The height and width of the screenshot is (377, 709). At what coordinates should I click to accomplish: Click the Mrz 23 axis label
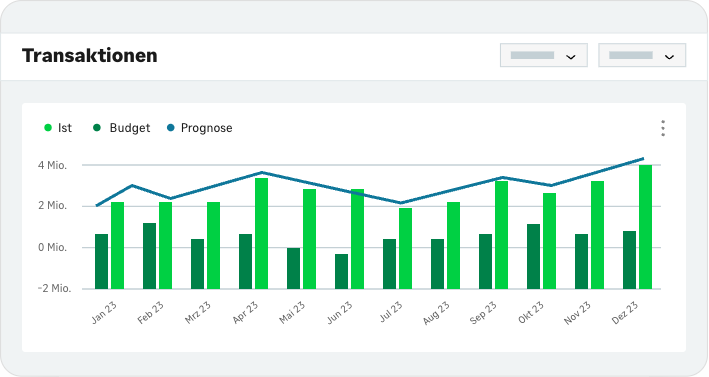(x=198, y=312)
